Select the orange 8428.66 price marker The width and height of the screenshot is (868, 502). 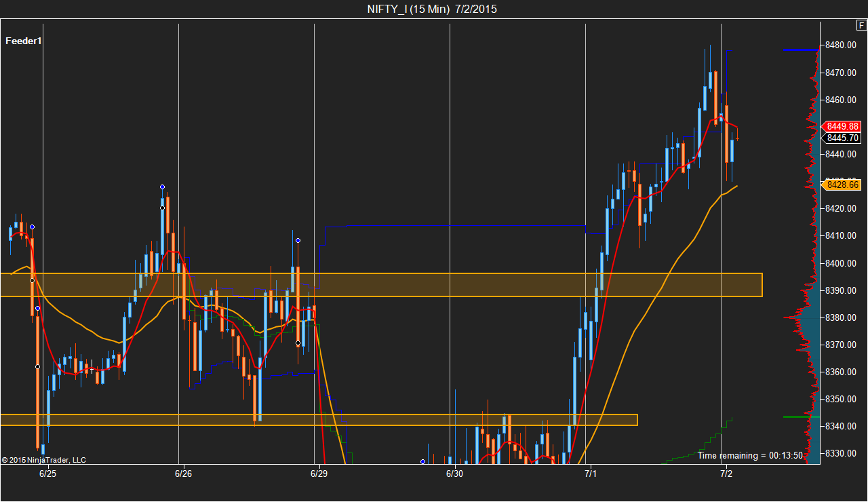(842, 185)
